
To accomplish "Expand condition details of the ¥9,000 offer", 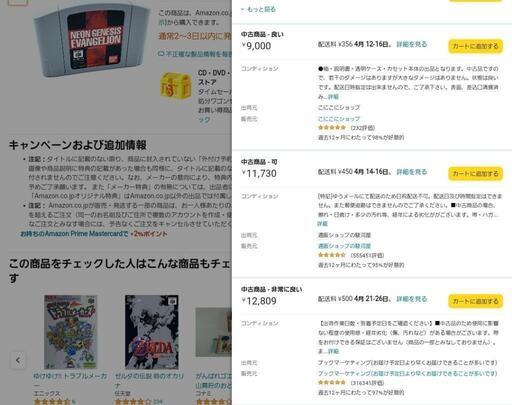I will pyautogui.click(x=333, y=97).
